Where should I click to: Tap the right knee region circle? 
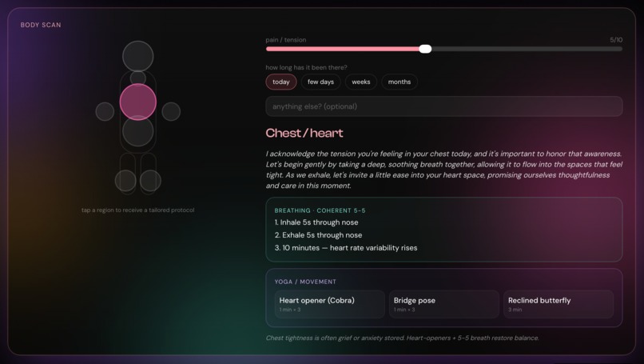pyautogui.click(x=150, y=181)
